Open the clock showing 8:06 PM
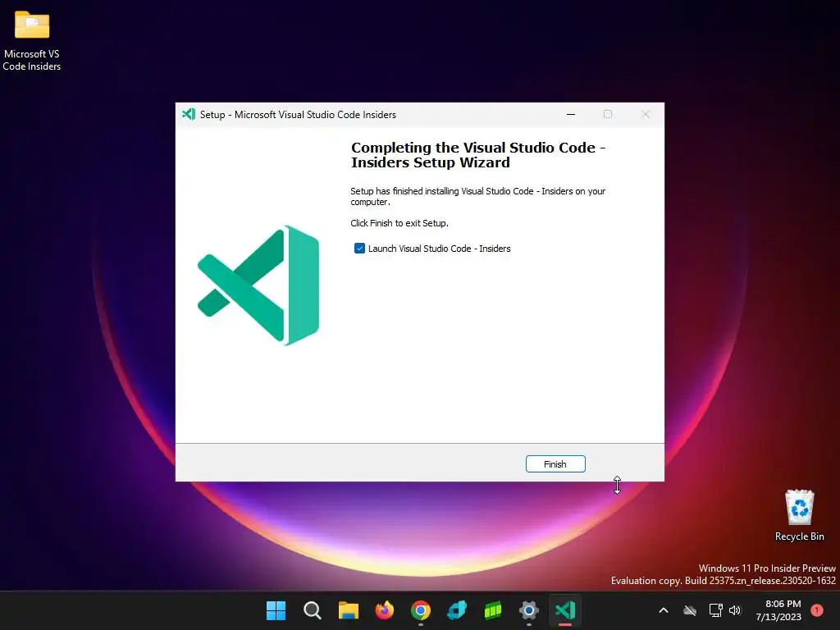Viewport: 840px width, 630px height. pyautogui.click(x=778, y=610)
